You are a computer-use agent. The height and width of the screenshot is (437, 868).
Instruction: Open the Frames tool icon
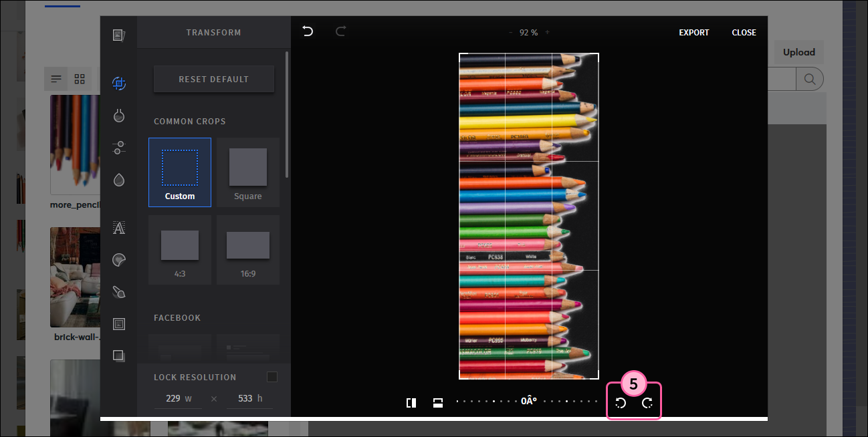(119, 324)
